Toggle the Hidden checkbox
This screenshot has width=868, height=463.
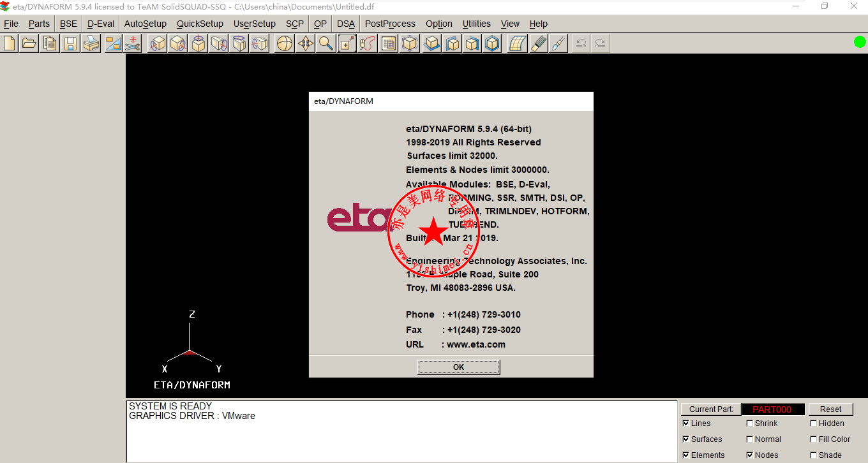[814, 423]
